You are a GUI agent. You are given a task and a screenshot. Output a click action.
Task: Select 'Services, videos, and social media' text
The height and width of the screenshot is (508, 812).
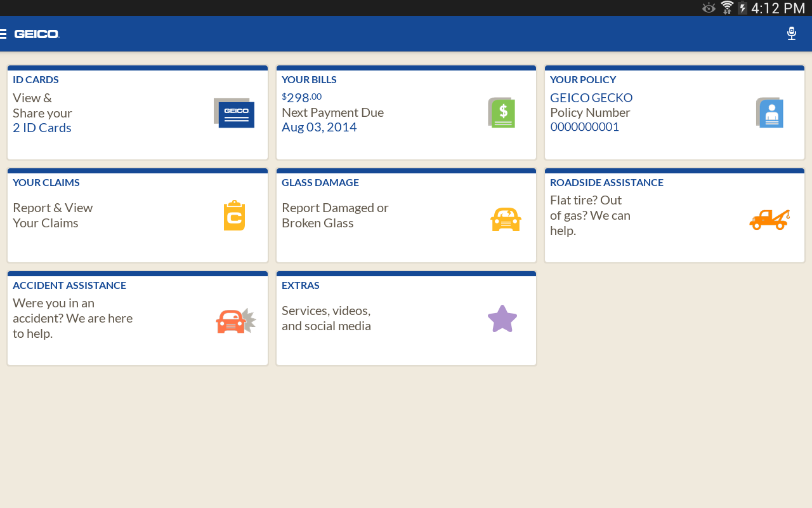(326, 318)
